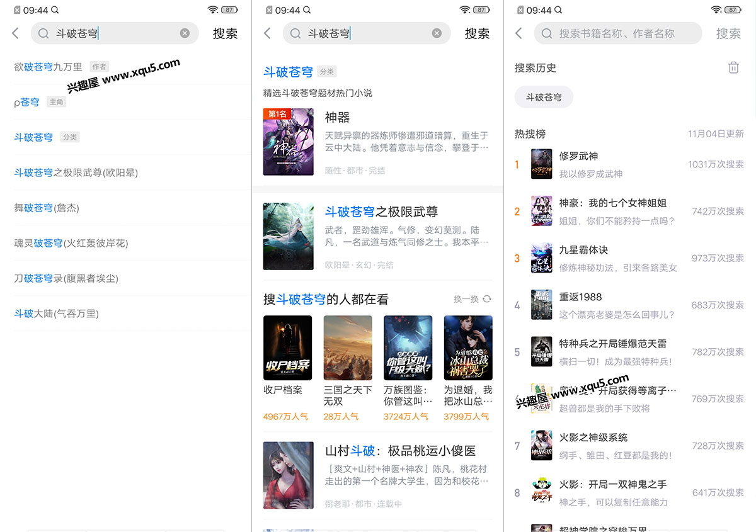Tap WiFi status icon in left panel
Screen dimensions: 756x532
click(x=213, y=9)
